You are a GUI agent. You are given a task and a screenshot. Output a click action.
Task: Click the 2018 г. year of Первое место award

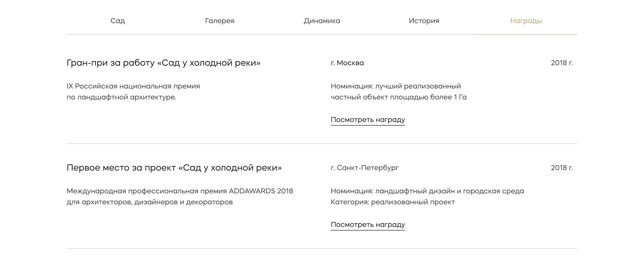[x=561, y=168]
